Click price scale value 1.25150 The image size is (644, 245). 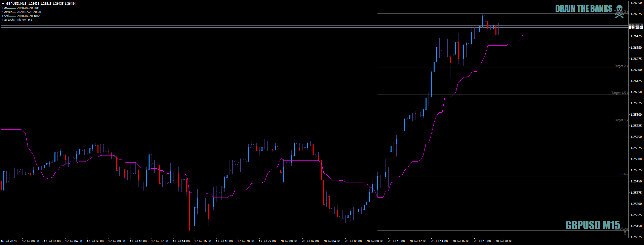[636, 226]
